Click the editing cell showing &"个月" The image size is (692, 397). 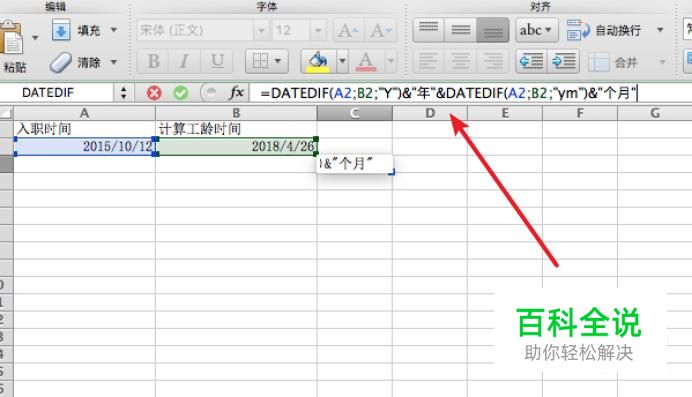(x=355, y=164)
